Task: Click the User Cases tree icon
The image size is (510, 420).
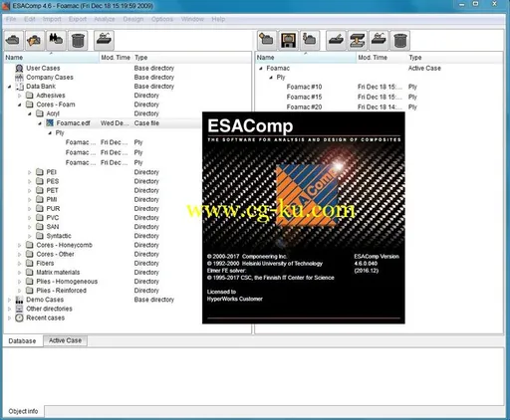Action: tap(19, 69)
